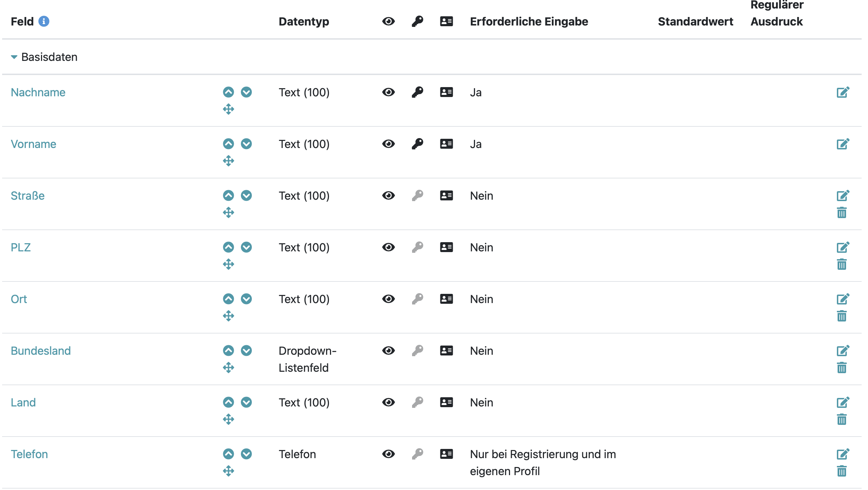Image resolution: width=868 pixels, height=490 pixels.
Task: Toggle the ID card icon for Telefon
Action: [x=446, y=454]
